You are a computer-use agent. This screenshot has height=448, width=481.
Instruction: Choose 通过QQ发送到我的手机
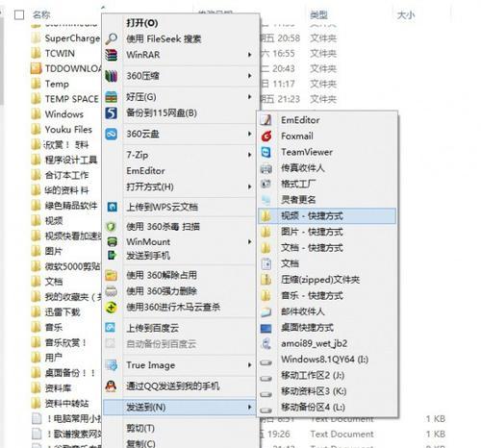(x=181, y=386)
